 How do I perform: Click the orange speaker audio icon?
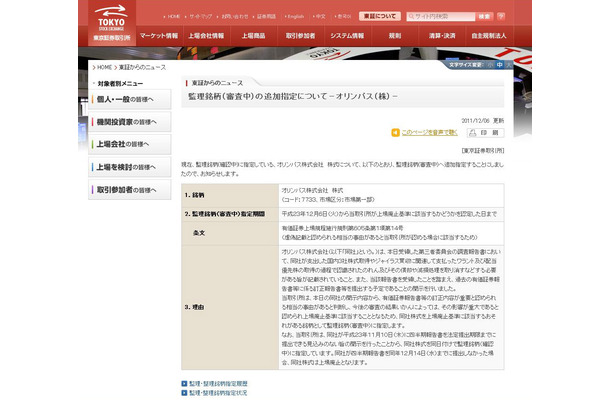[395, 133]
